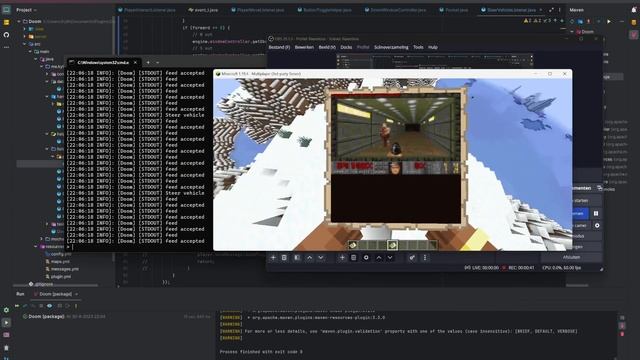Open the Project view dropdown
Image resolution: width=640 pixels, height=360 pixels.
click(26, 10)
